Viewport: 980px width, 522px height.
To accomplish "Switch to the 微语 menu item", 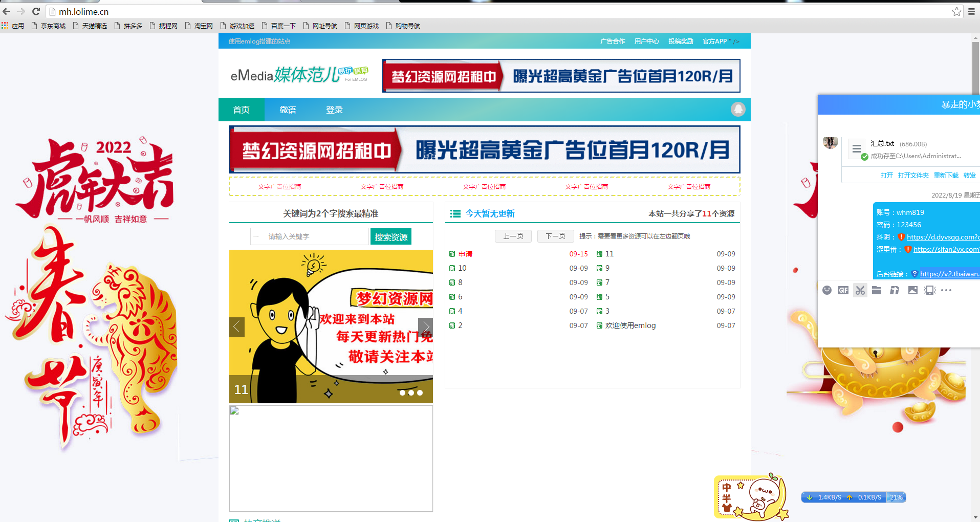I will pos(288,109).
